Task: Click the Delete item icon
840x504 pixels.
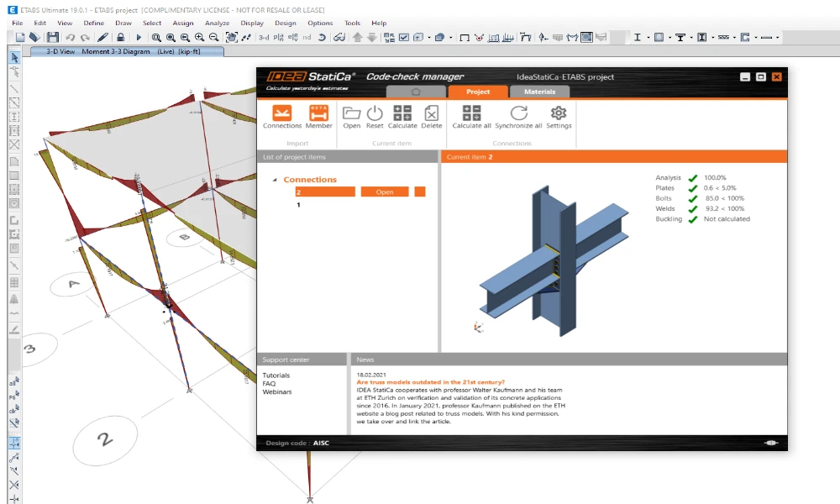Action: [x=431, y=113]
